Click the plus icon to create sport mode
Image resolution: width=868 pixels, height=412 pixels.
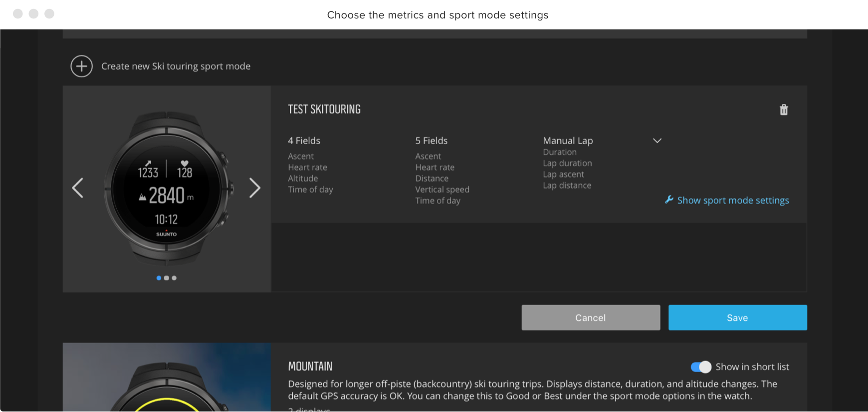(x=81, y=66)
